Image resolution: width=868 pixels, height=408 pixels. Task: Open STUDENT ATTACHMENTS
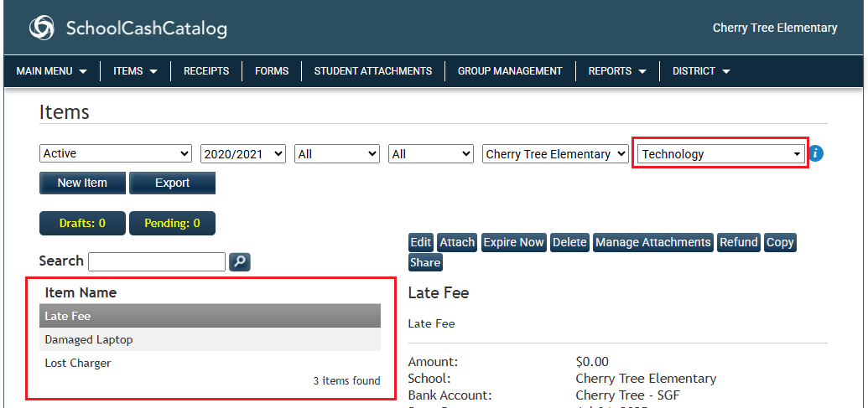click(373, 70)
